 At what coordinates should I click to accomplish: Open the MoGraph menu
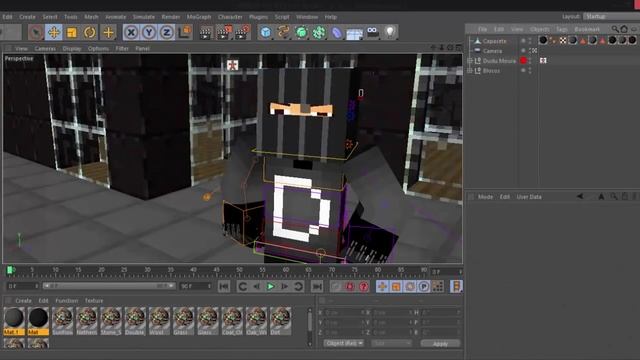(x=199, y=17)
